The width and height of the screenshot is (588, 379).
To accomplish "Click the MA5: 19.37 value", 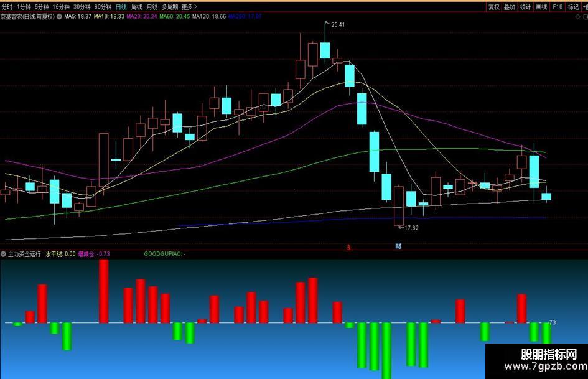I will (x=78, y=17).
